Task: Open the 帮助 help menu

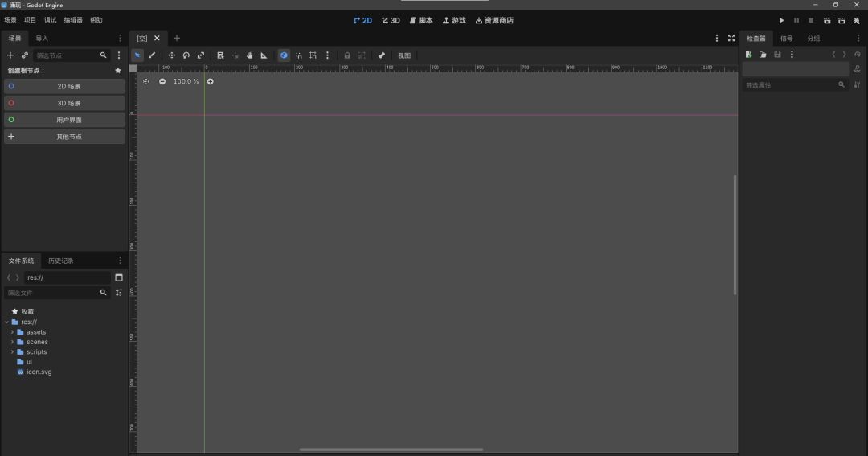Action: pos(96,20)
